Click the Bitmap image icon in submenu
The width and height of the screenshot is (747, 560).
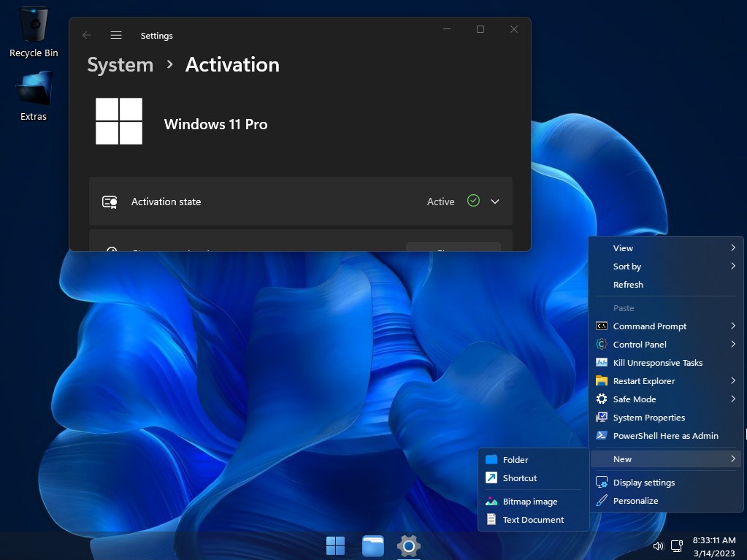coord(491,502)
